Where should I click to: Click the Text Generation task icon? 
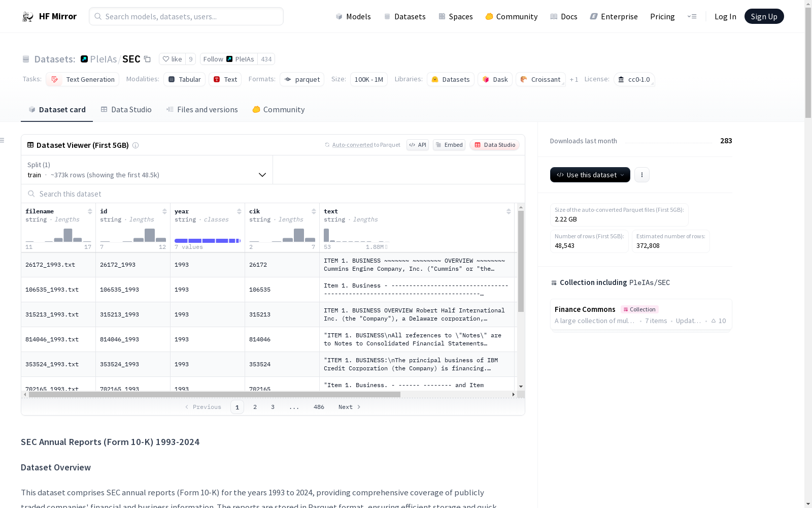pyautogui.click(x=55, y=79)
